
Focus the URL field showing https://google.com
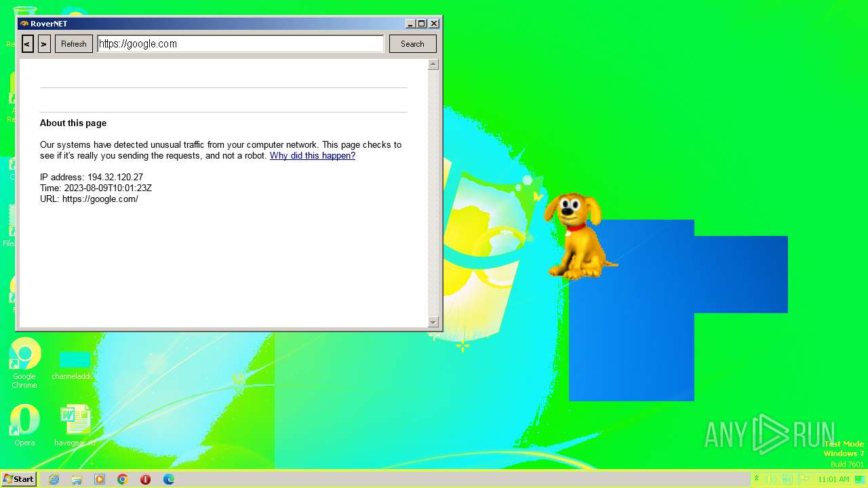point(241,44)
